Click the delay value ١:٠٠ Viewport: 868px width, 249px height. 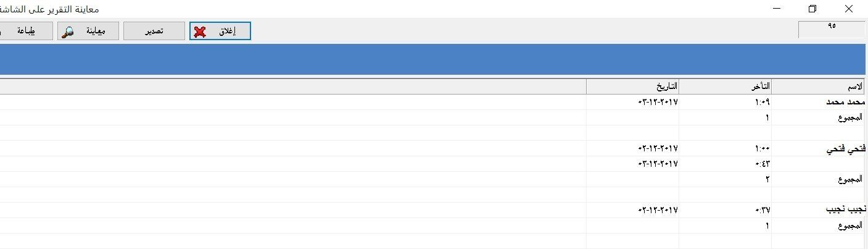coord(762,149)
